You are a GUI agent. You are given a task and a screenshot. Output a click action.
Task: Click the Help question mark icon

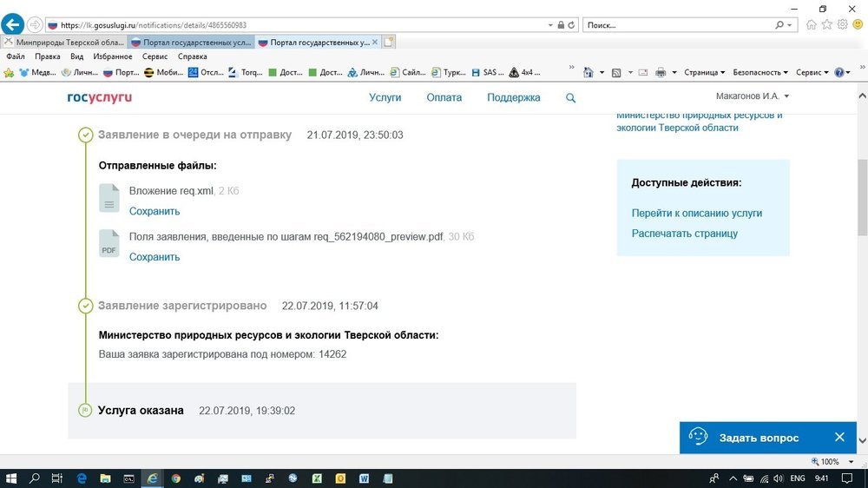pyautogui.click(x=839, y=73)
